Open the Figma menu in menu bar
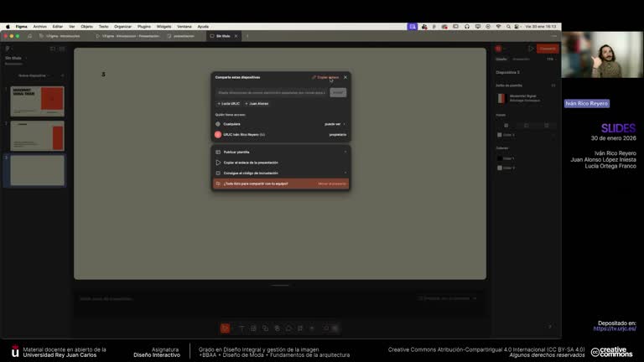 tap(21, 26)
